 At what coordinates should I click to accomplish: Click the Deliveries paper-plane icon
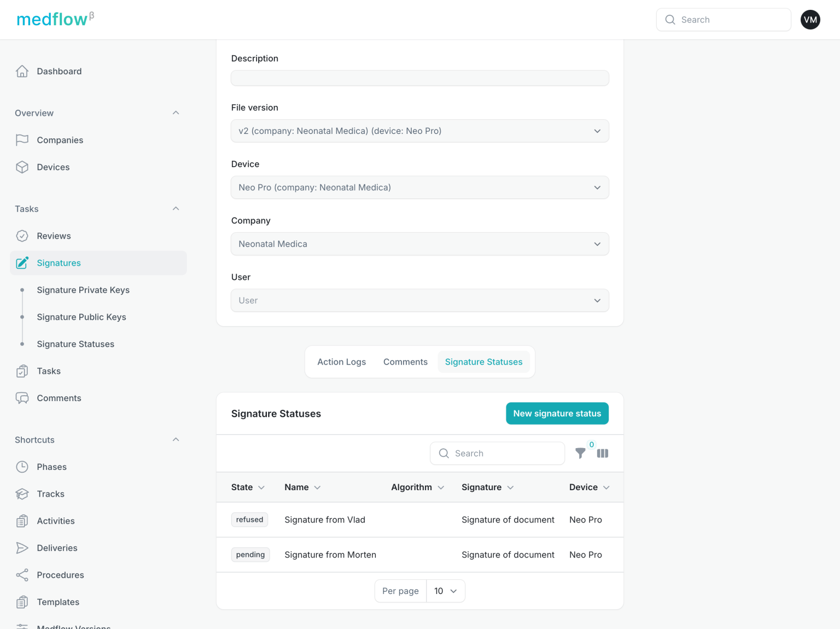[22, 548]
